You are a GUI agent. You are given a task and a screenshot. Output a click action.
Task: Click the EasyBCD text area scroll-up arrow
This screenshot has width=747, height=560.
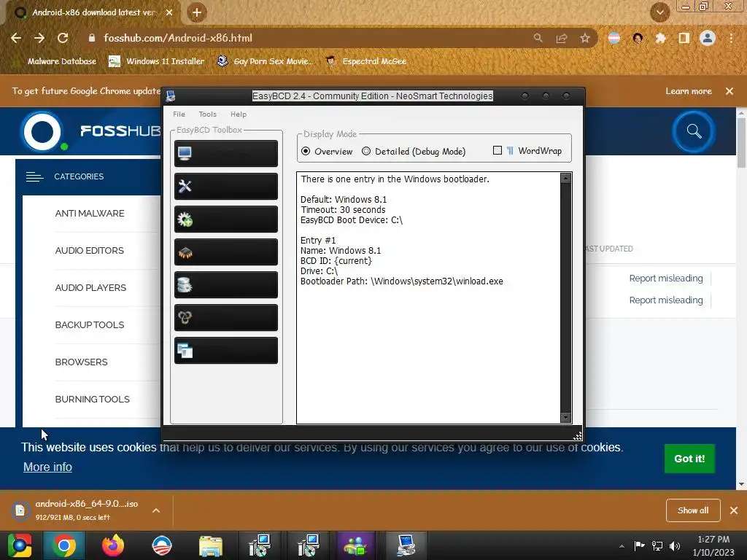tap(565, 178)
